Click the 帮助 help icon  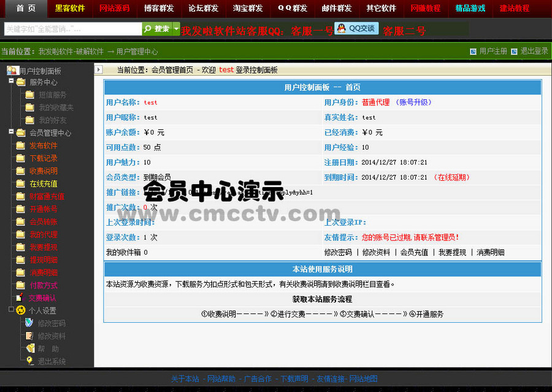point(30,348)
